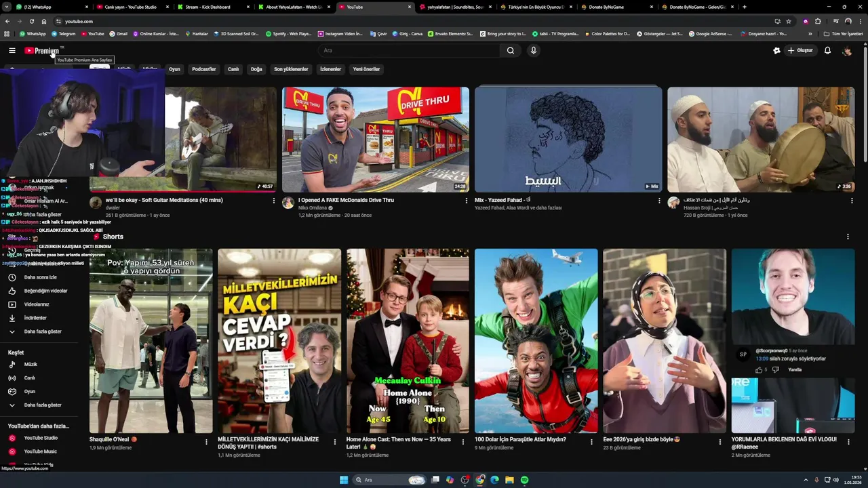Screen dimensions: 868x488
Task: Click the search magnifier button
Action: tap(511, 50)
